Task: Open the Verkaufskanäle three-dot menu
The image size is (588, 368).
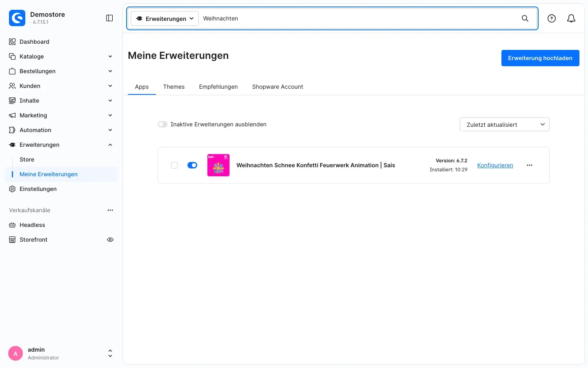Action: [110, 210]
